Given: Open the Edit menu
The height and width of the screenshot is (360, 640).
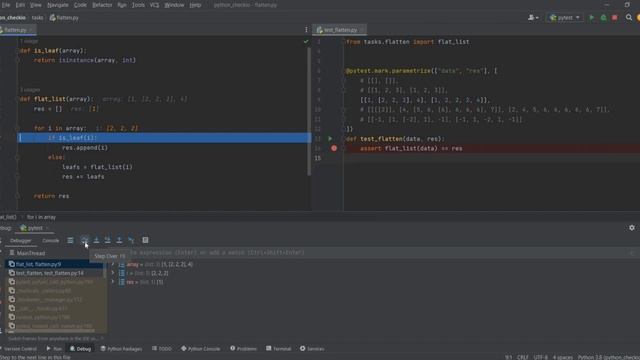Looking at the screenshot, I should [20, 5].
